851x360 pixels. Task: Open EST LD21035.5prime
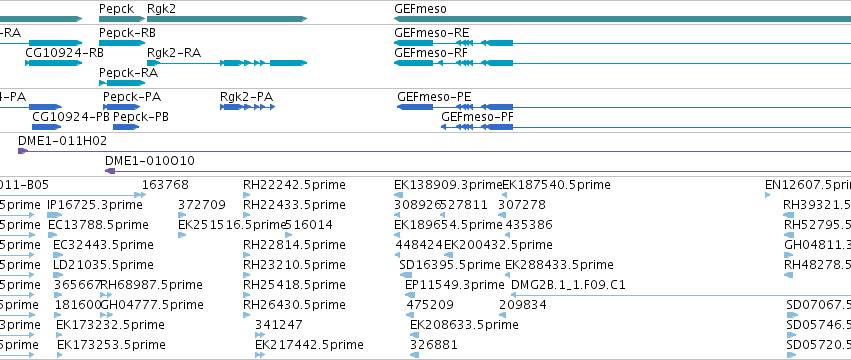point(103,266)
